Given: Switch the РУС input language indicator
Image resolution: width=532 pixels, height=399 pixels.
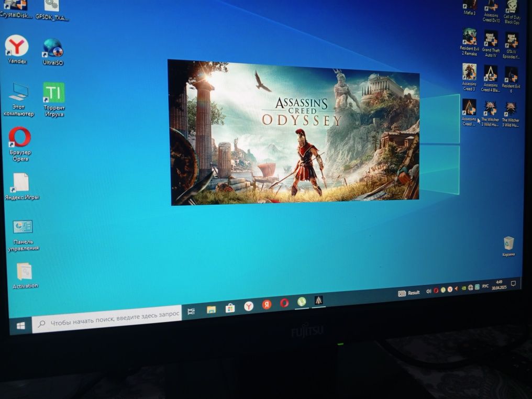Looking at the screenshot, I should [485, 286].
